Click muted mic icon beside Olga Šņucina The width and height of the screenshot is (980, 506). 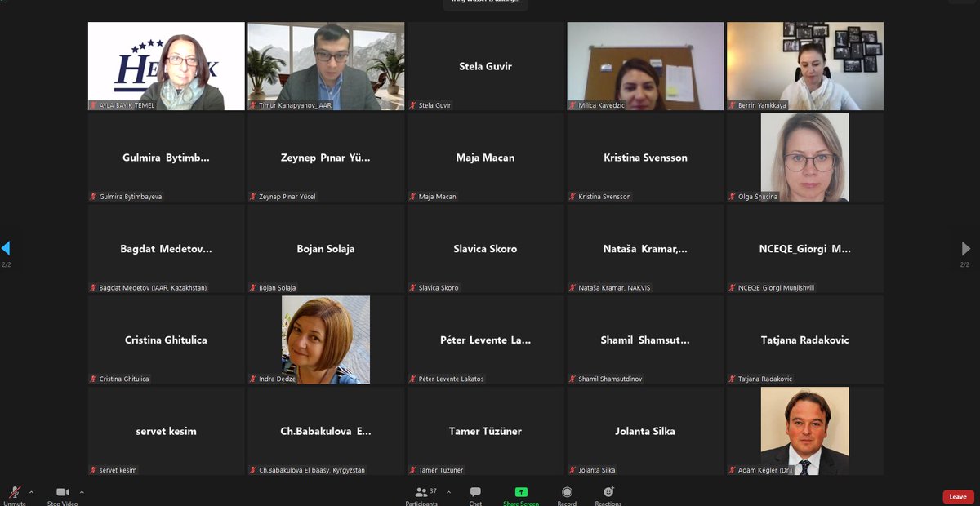tap(733, 197)
